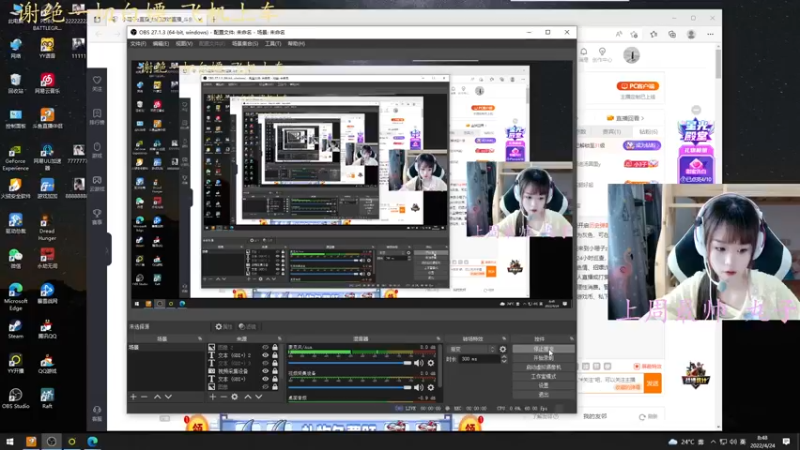800x450 pixels.
Task: Toggle visibility of 文本 (GDI+) source
Action: tap(265, 379)
